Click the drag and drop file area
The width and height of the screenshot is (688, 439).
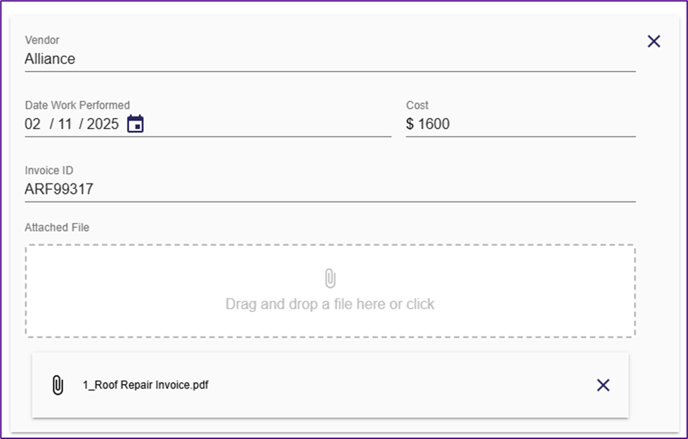[x=330, y=291]
